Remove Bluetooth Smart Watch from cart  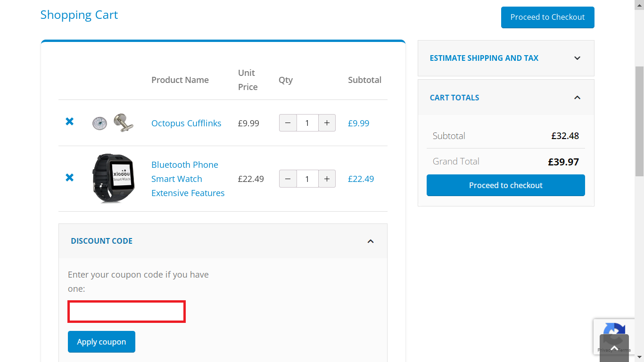tap(69, 178)
